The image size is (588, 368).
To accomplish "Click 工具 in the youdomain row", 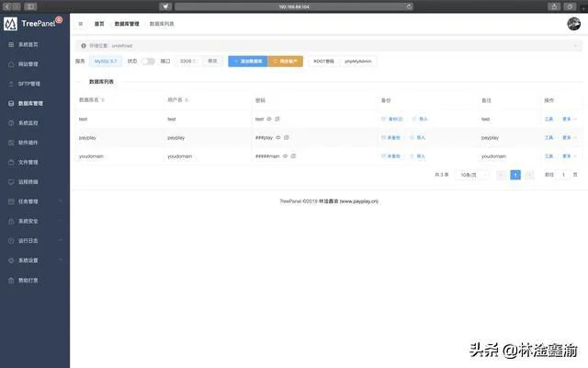I will 548,156.
